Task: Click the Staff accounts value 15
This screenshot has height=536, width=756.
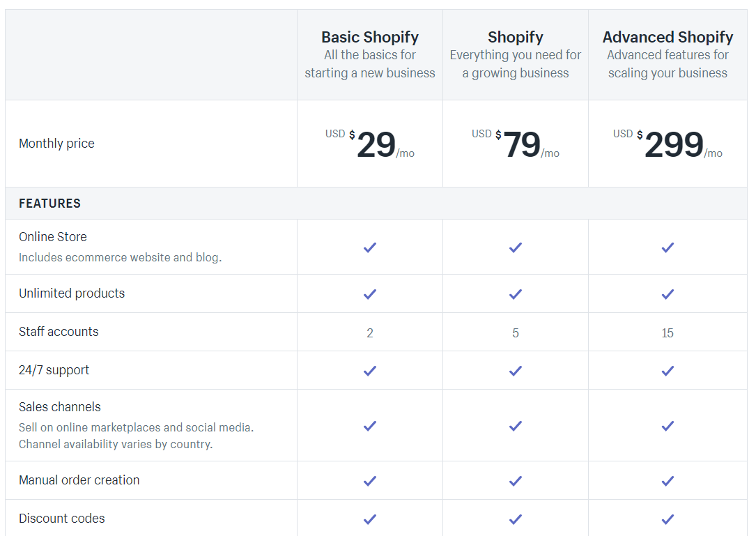Action: pyautogui.click(x=668, y=333)
